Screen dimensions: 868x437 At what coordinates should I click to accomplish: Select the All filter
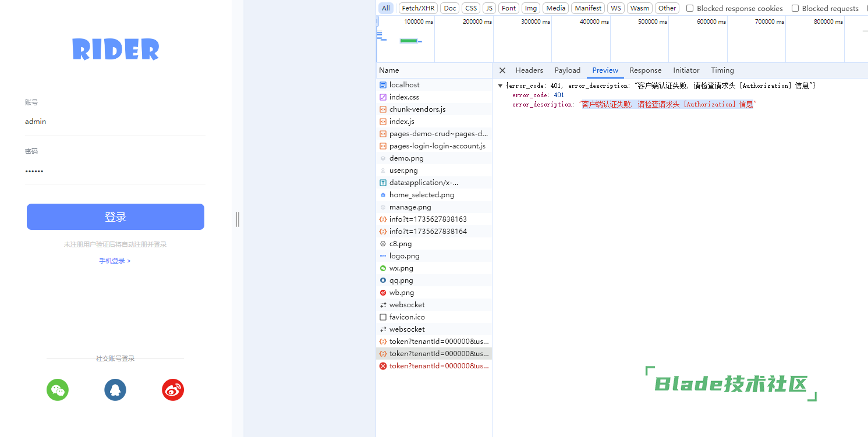pyautogui.click(x=386, y=8)
